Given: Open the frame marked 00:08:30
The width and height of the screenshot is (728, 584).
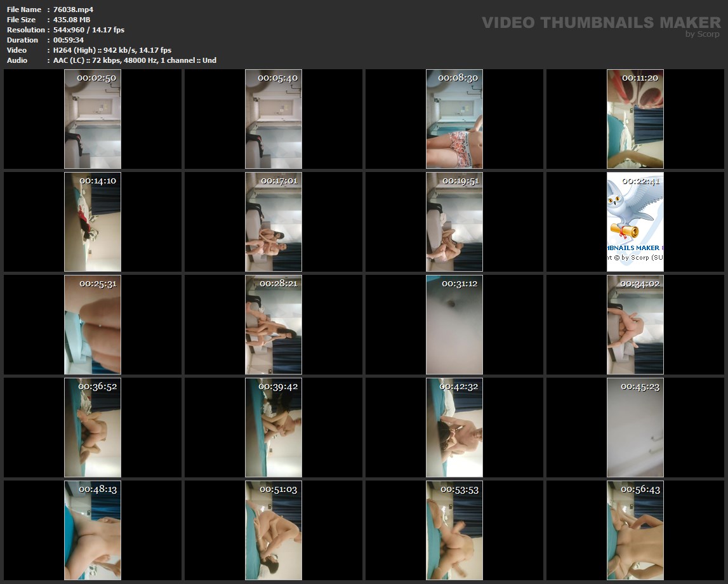Looking at the screenshot, I should tap(454, 119).
